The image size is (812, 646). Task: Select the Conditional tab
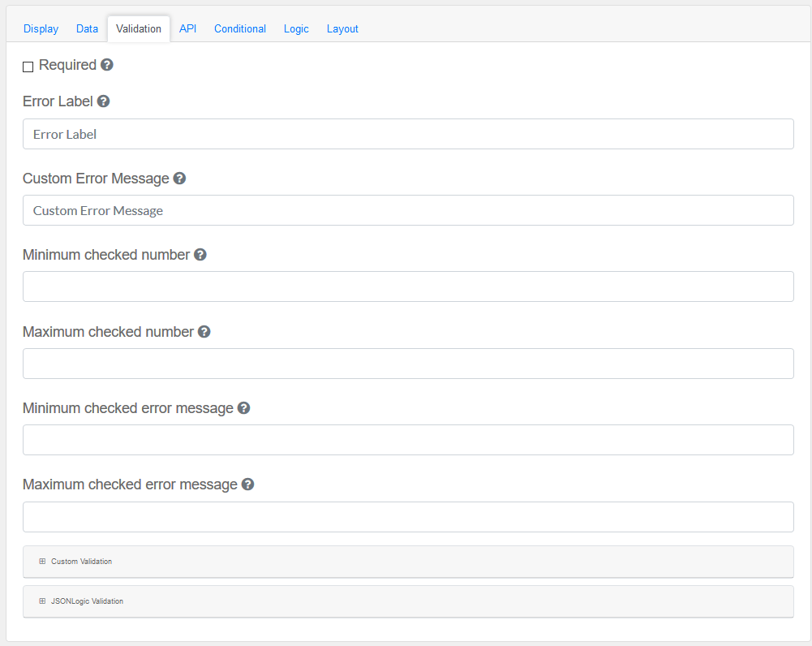coord(240,29)
